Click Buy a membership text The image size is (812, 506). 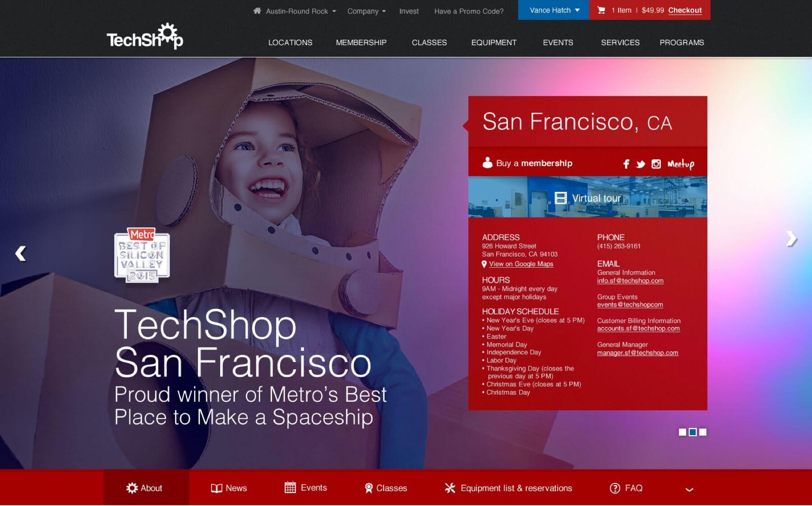click(x=534, y=163)
